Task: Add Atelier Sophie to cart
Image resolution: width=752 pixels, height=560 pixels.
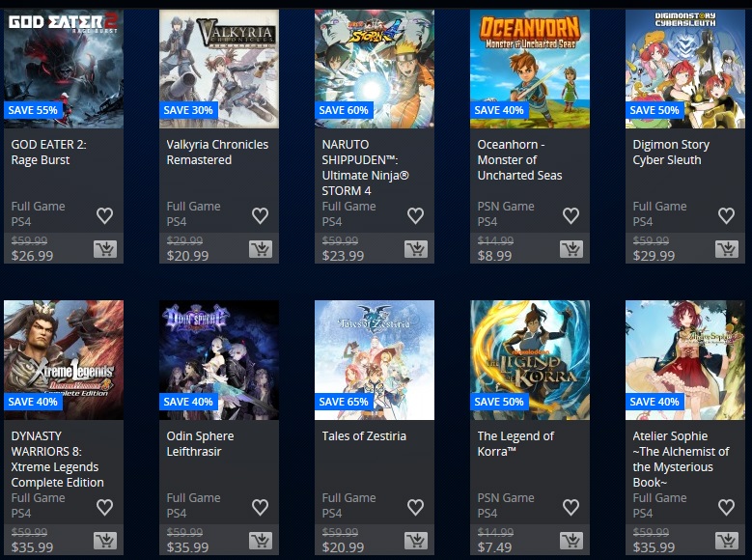Action: click(x=727, y=541)
